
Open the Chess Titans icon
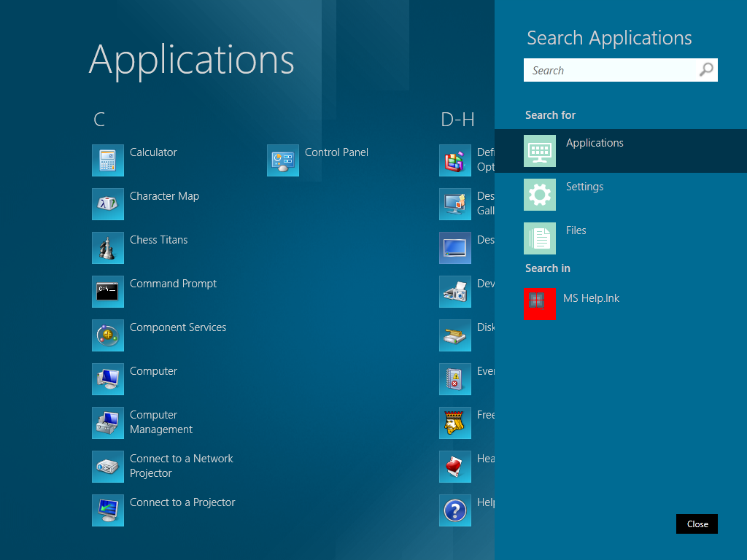(x=108, y=248)
